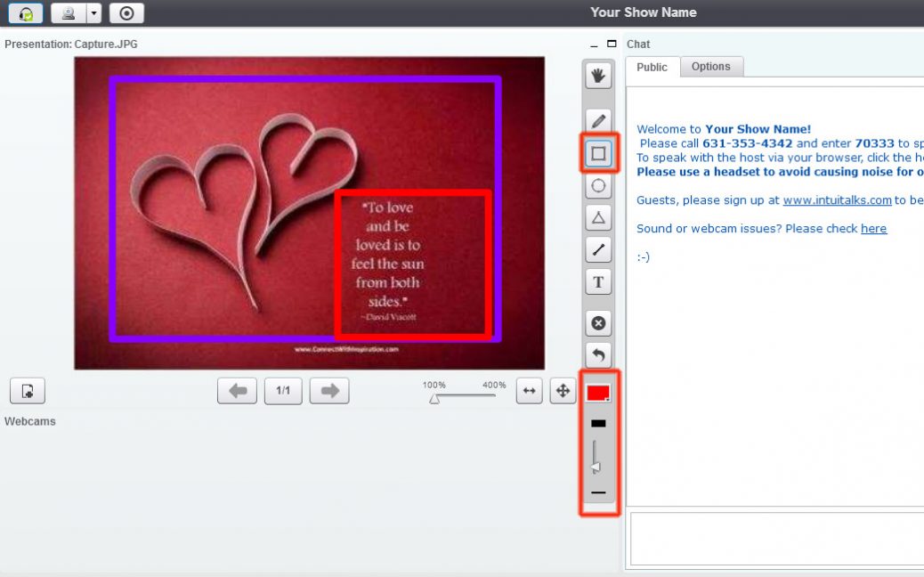Select the rectangle shape tool

(x=598, y=154)
